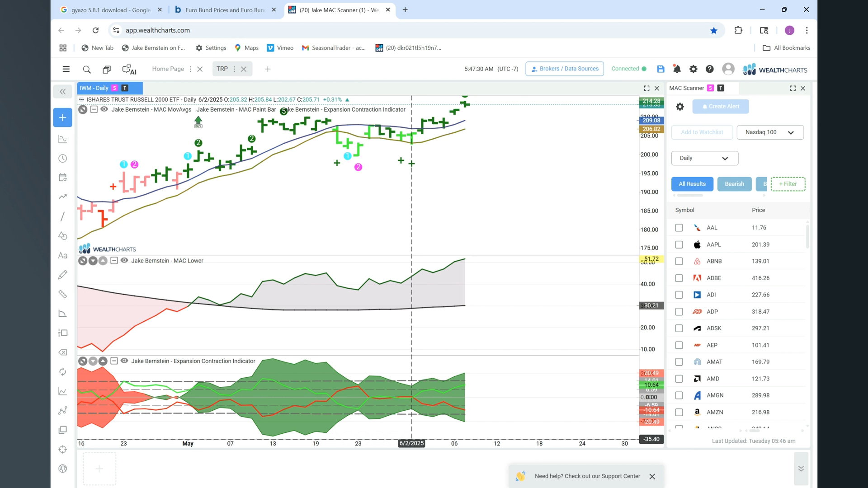
Task: Click the save workspace floppy icon
Action: (660, 69)
